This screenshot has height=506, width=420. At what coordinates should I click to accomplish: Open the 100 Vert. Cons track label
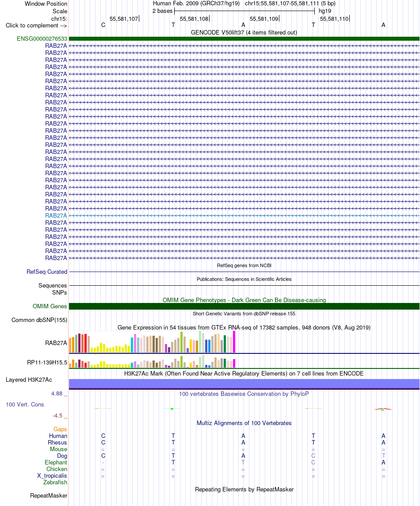click(25, 405)
